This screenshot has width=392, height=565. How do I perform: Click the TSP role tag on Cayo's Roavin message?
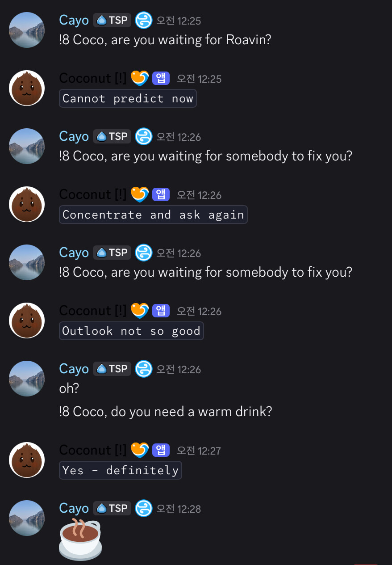tap(112, 21)
